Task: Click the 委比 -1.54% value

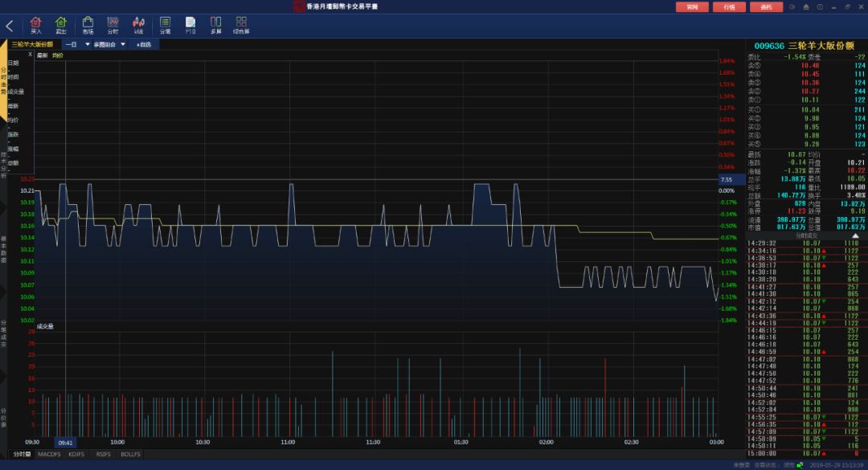Action: [794, 56]
